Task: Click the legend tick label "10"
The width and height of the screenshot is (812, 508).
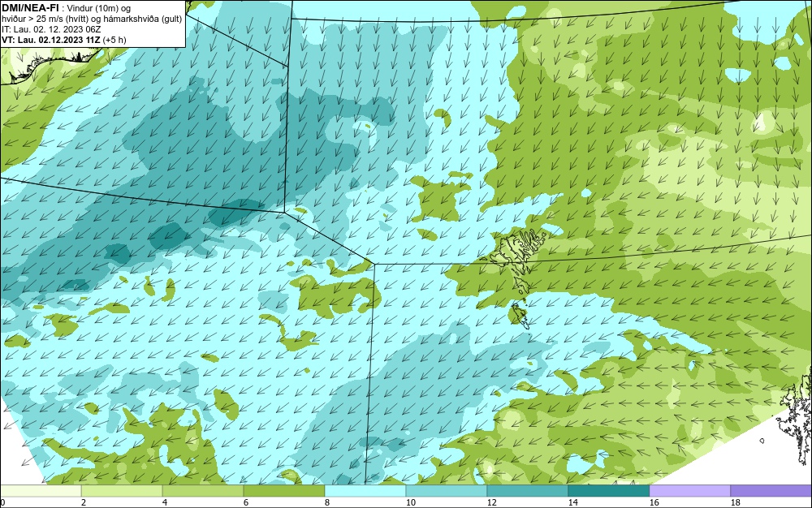Action: click(x=411, y=502)
